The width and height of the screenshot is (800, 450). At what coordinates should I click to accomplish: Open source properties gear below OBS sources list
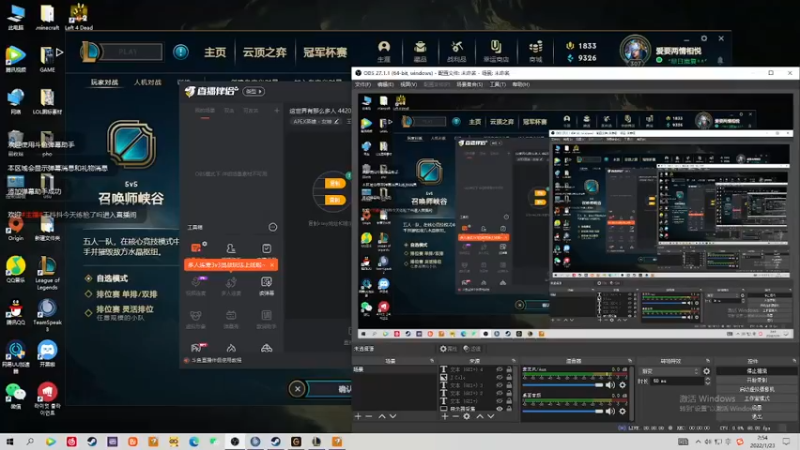coord(466,416)
